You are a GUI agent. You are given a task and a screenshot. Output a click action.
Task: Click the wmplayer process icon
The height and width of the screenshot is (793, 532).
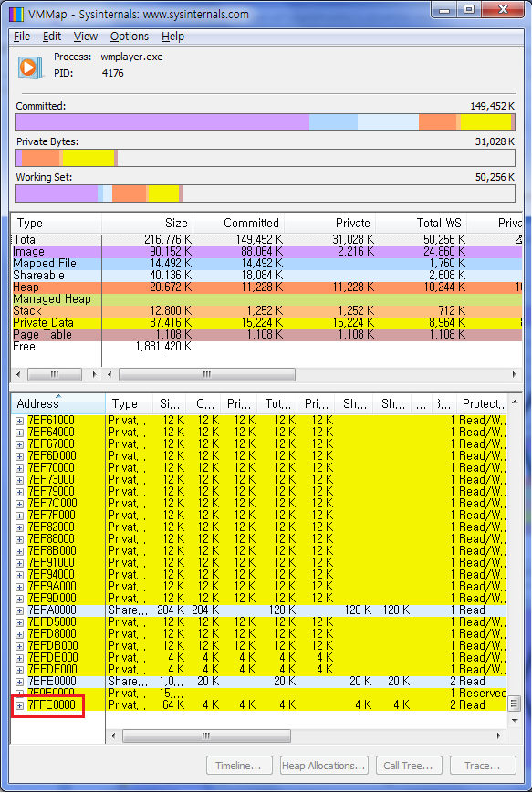pos(30,67)
